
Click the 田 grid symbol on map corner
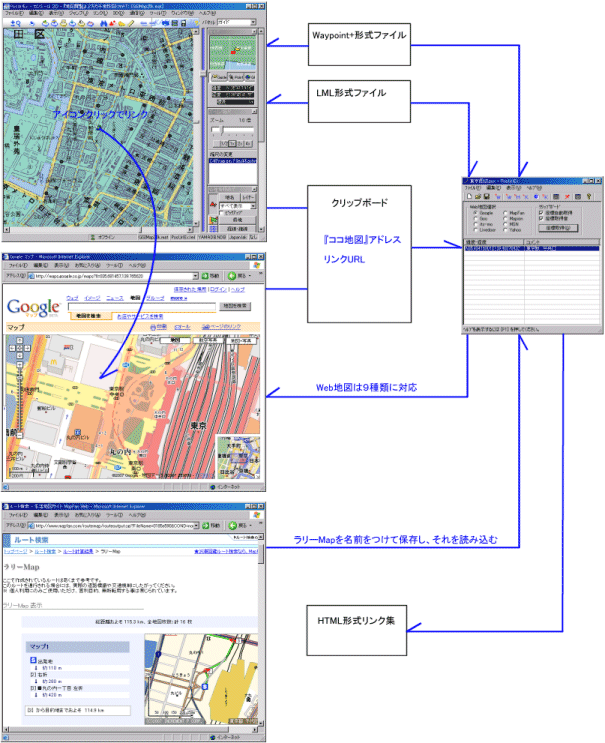coord(19,35)
